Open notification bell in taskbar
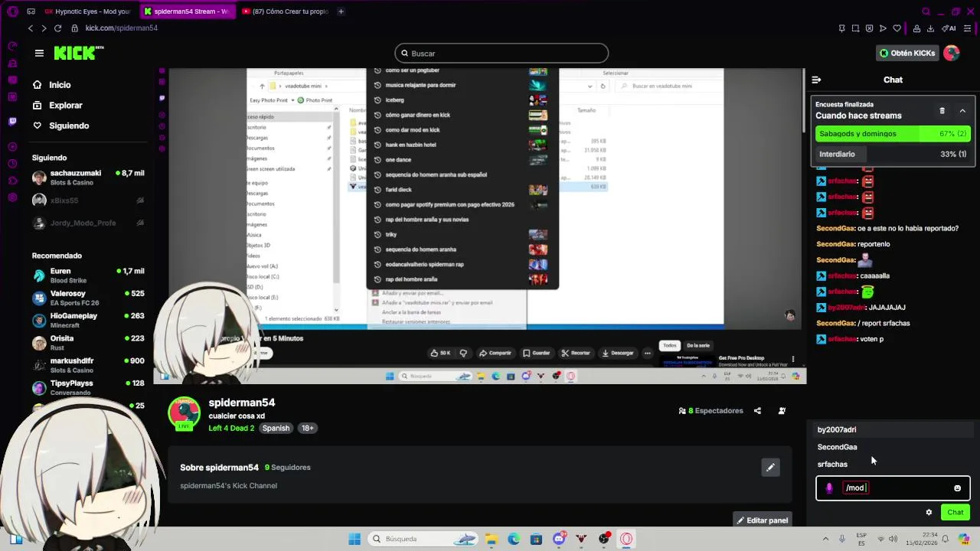 click(945, 539)
